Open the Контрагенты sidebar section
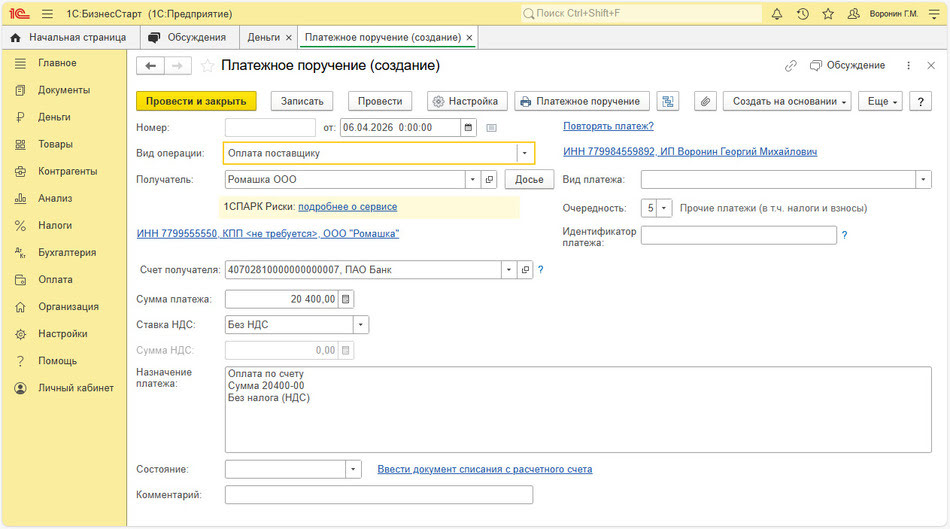 pos(67,171)
